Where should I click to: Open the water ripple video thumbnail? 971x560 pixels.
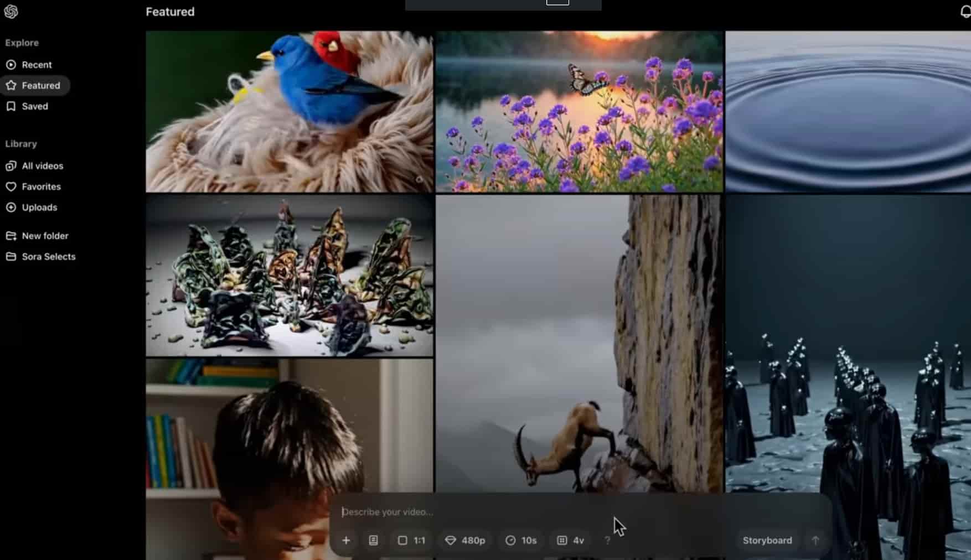coord(848,112)
